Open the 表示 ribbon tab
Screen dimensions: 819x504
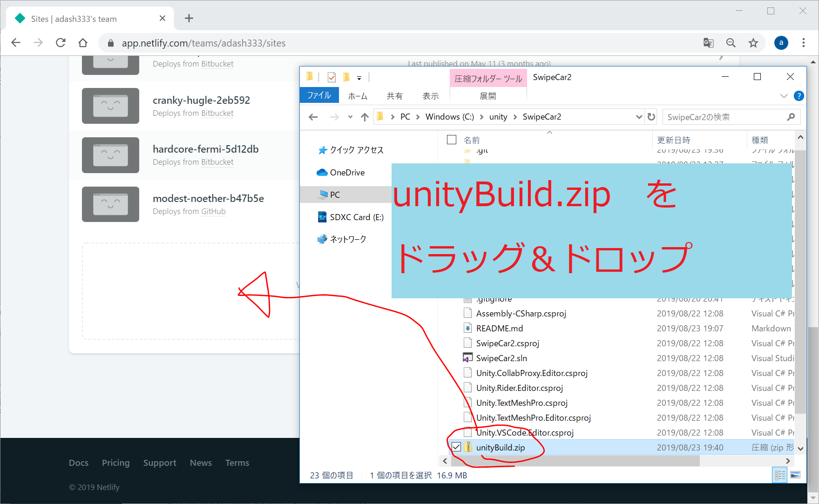pos(431,96)
